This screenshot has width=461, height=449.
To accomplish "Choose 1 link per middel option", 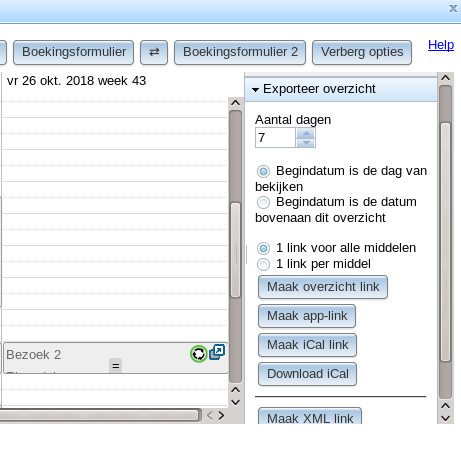I will pyautogui.click(x=263, y=264).
